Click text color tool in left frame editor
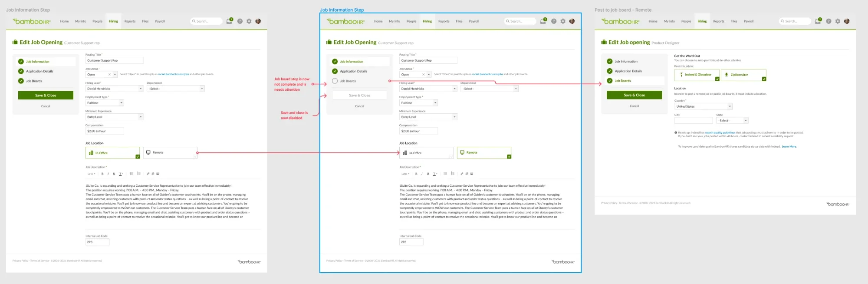 click(x=121, y=174)
